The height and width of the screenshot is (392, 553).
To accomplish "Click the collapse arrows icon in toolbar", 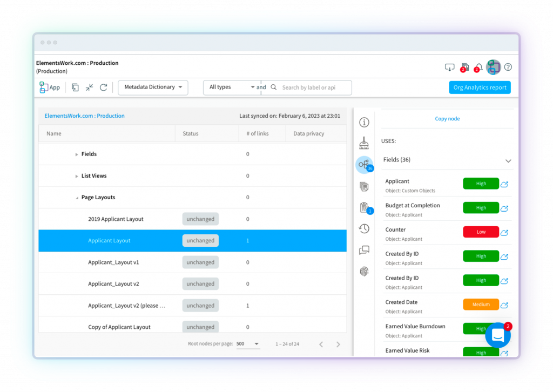I will [x=89, y=87].
